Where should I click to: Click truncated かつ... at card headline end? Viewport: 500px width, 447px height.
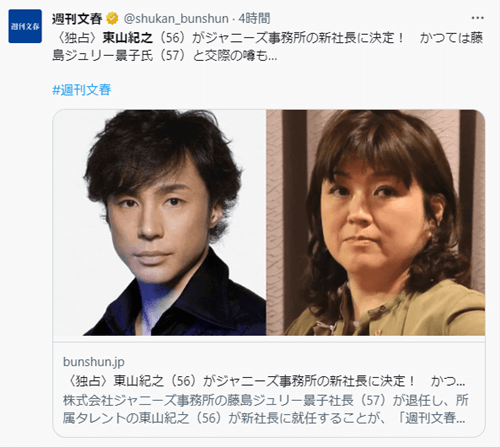click(x=448, y=381)
